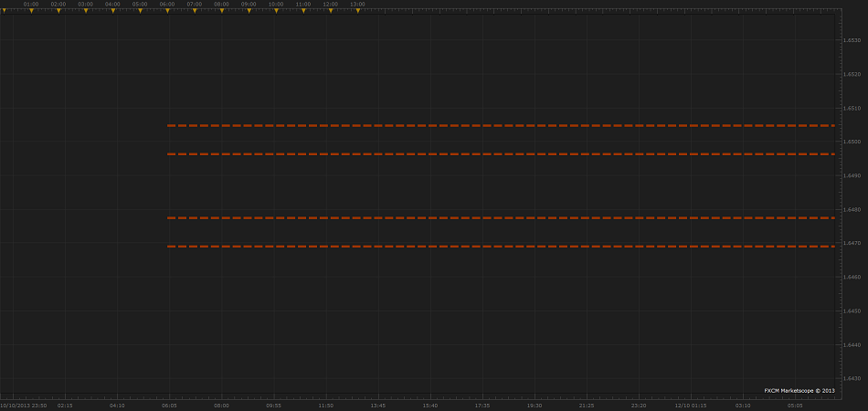The image size is (868, 411).
Task: Click the 1.6530 price axis label
Action: (852, 41)
